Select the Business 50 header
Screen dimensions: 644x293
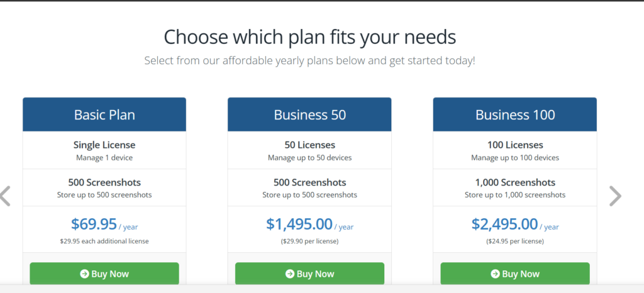[x=309, y=114]
